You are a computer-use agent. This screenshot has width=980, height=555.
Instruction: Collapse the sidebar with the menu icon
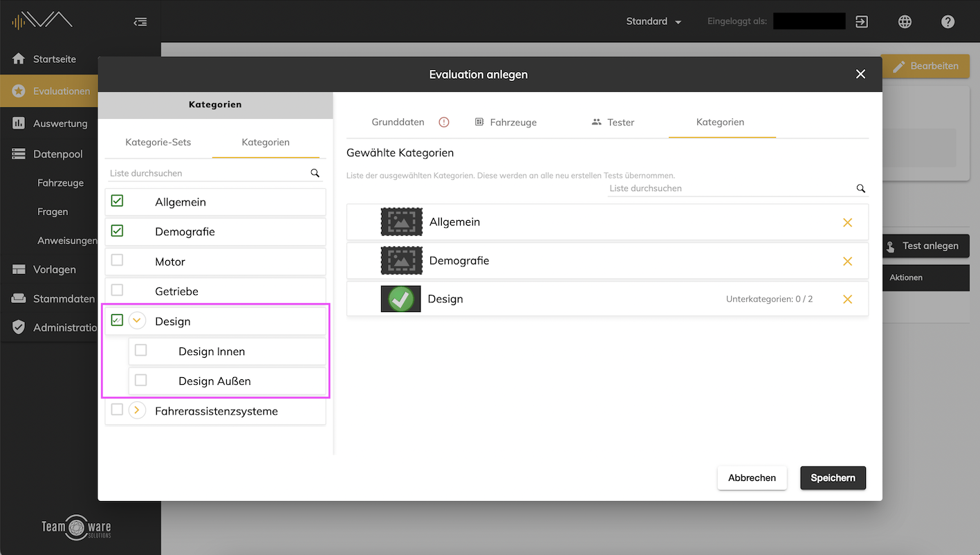(140, 22)
